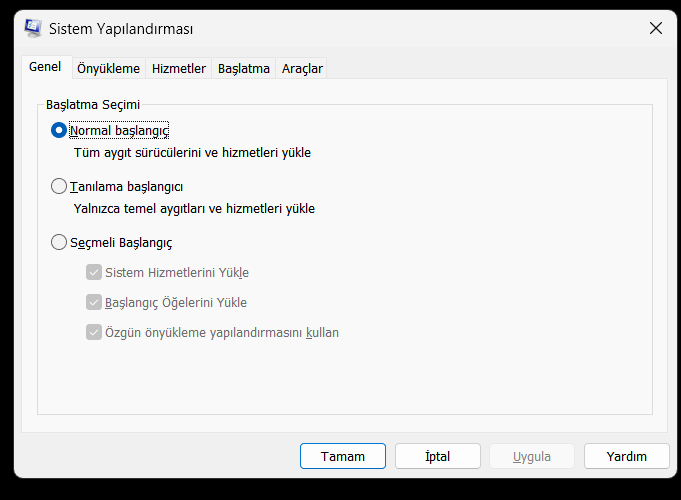The height and width of the screenshot is (500, 681).
Task: Click the Başlatma Seçimi group label
Action: pyautogui.click(x=93, y=104)
